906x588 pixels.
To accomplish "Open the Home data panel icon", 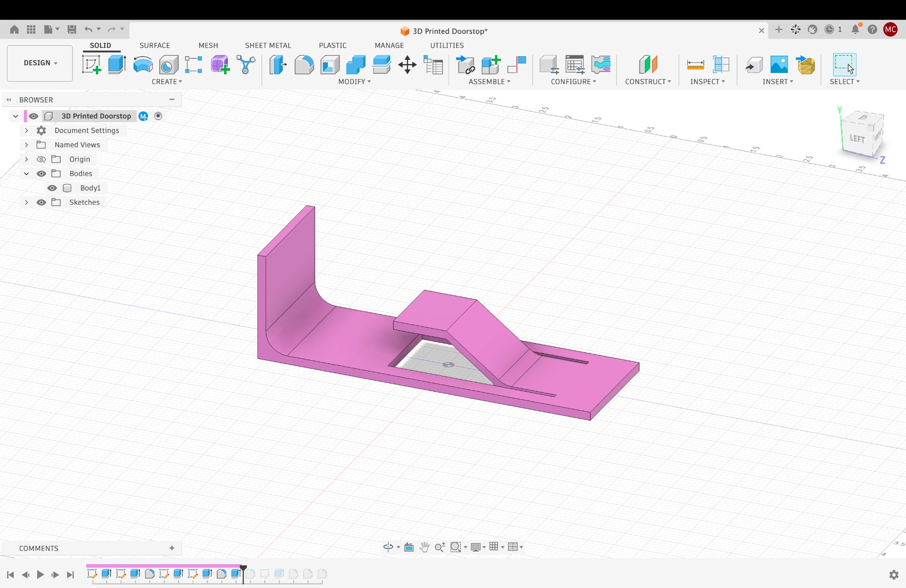I will coord(14,30).
